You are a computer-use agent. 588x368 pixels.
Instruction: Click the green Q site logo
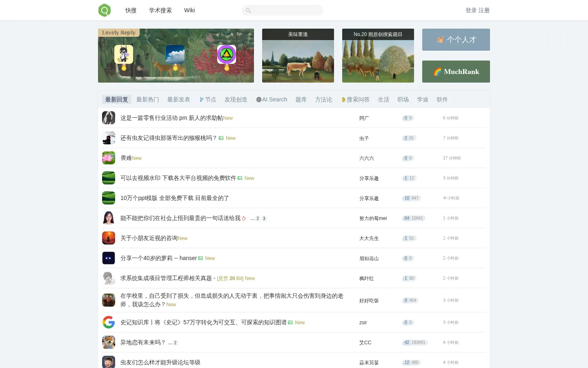tap(105, 10)
